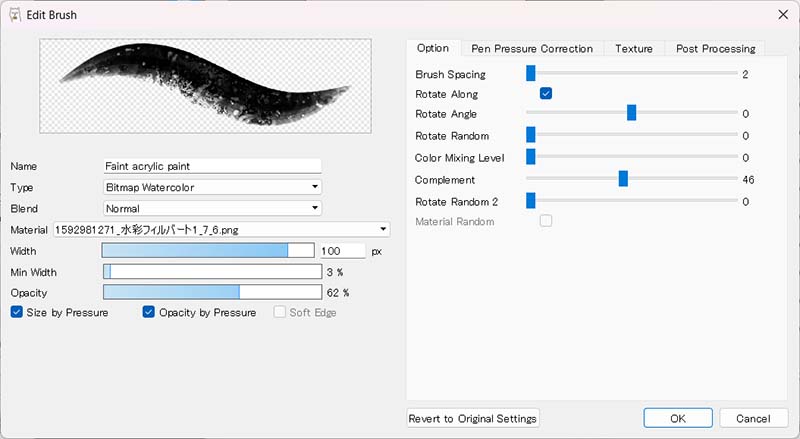
Task: Close the Edit Brush dialog
Action: (783, 15)
